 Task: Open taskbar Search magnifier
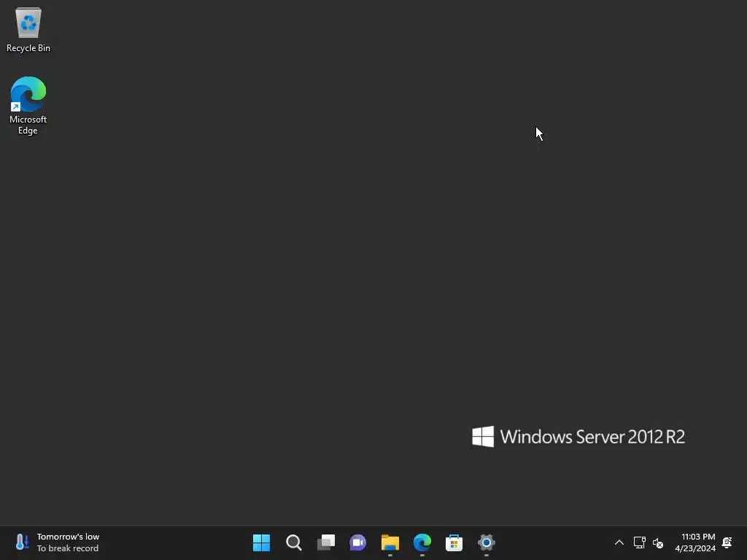[293, 542]
